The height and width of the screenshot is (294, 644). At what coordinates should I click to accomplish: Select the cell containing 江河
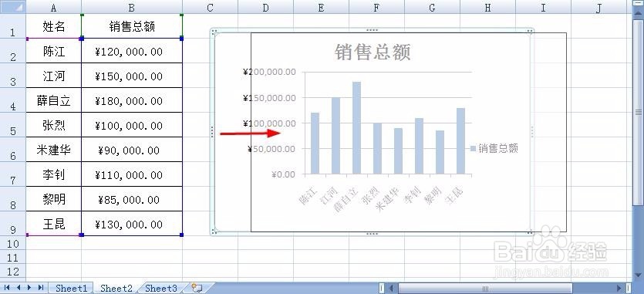(54, 76)
